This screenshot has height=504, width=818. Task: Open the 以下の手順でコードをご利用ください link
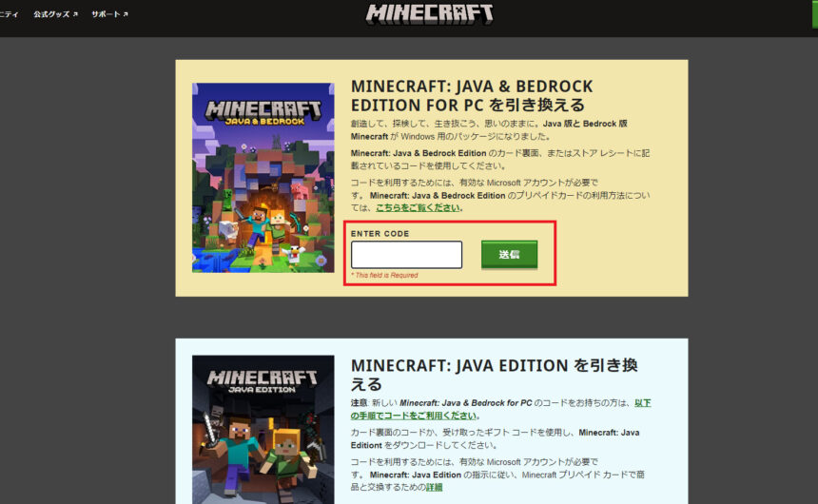(501, 410)
